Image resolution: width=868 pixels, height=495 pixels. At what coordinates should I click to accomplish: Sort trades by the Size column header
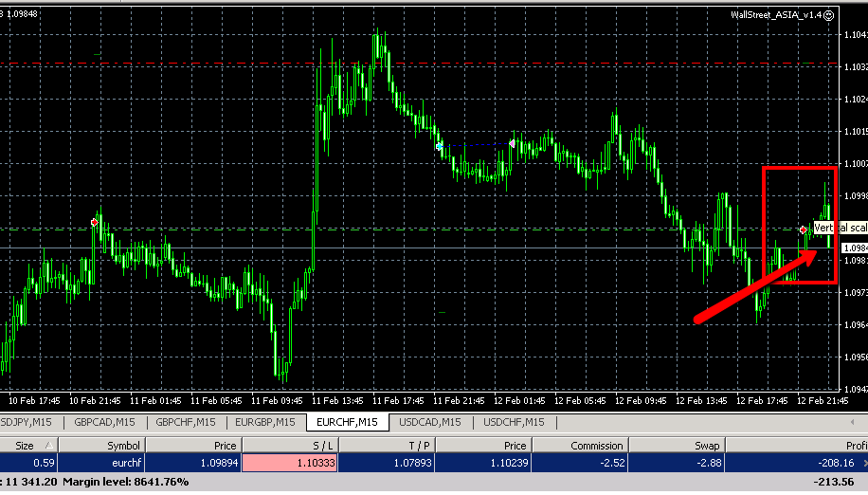pos(28,445)
